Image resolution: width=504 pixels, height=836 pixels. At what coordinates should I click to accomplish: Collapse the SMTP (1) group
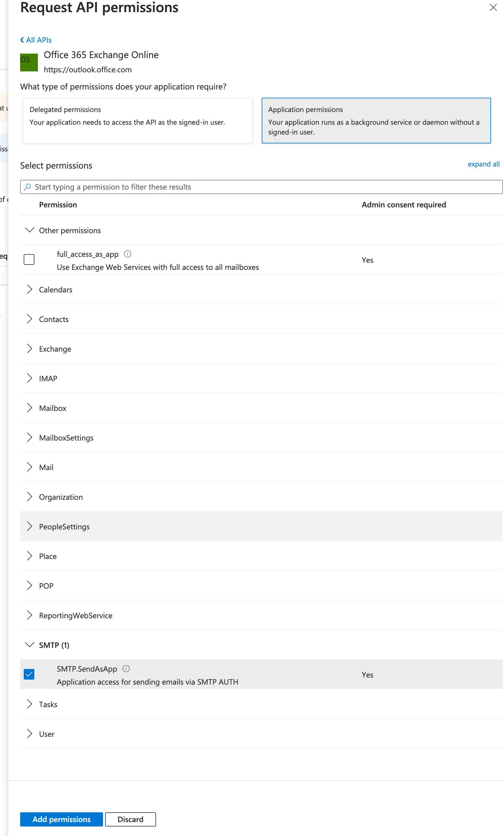(30, 645)
